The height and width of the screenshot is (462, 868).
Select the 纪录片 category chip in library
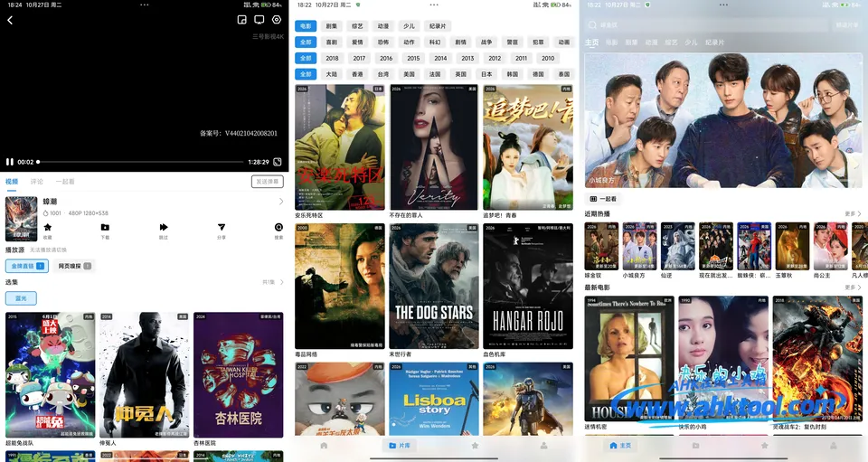coord(438,26)
